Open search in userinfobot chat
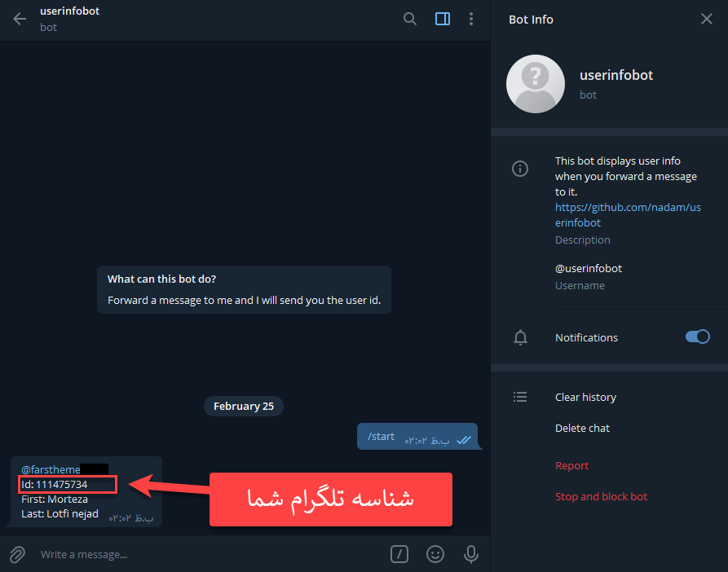This screenshot has width=728, height=572. (x=409, y=19)
